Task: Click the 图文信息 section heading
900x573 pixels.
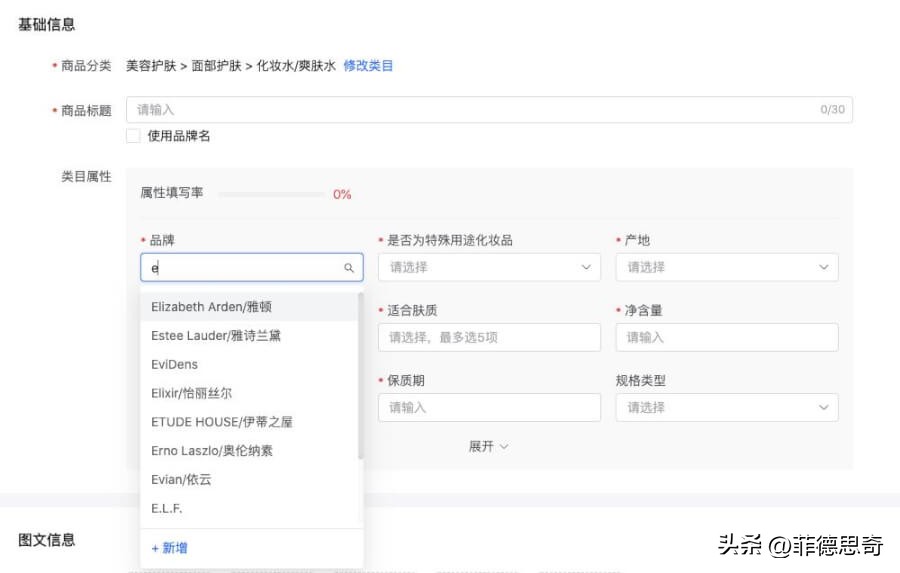Action: (x=46, y=540)
